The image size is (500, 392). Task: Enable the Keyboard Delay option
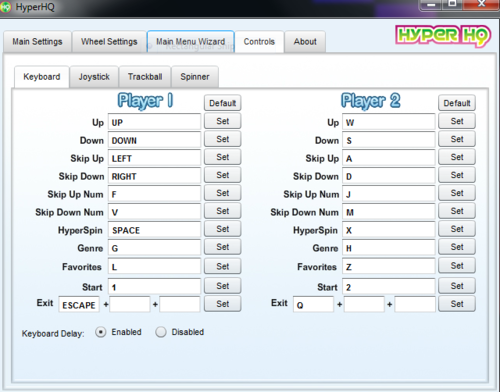[x=101, y=332]
